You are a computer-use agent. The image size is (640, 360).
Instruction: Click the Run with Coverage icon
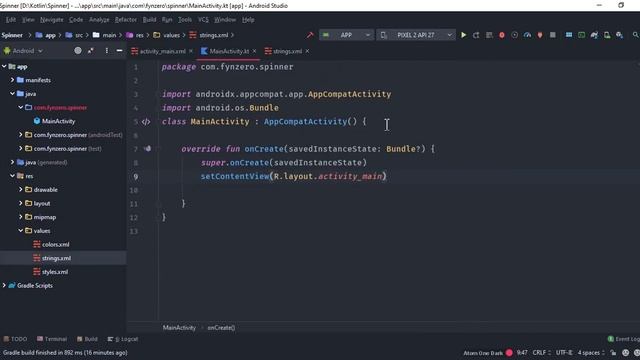tap(514, 35)
